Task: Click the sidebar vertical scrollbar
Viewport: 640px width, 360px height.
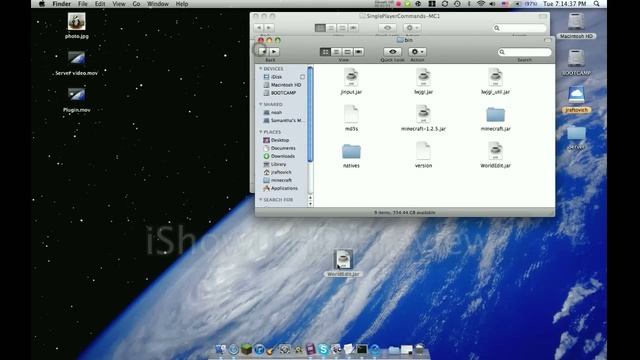Action: tap(310, 114)
